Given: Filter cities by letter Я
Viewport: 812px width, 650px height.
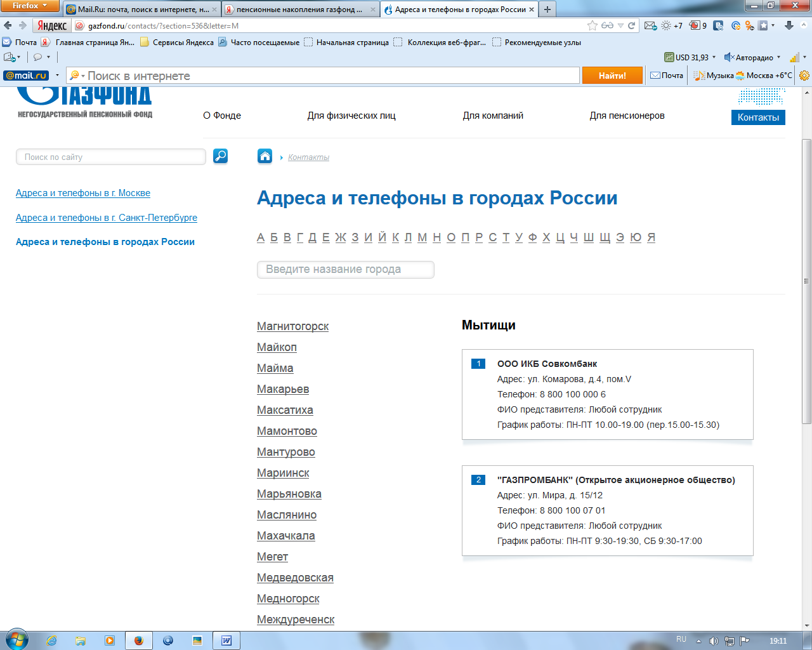Looking at the screenshot, I should [x=651, y=237].
